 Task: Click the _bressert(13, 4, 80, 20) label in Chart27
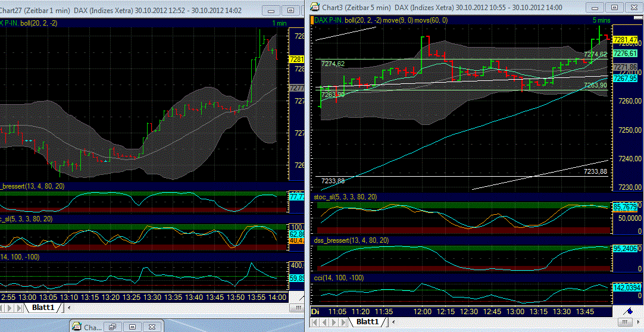[x=33, y=186]
